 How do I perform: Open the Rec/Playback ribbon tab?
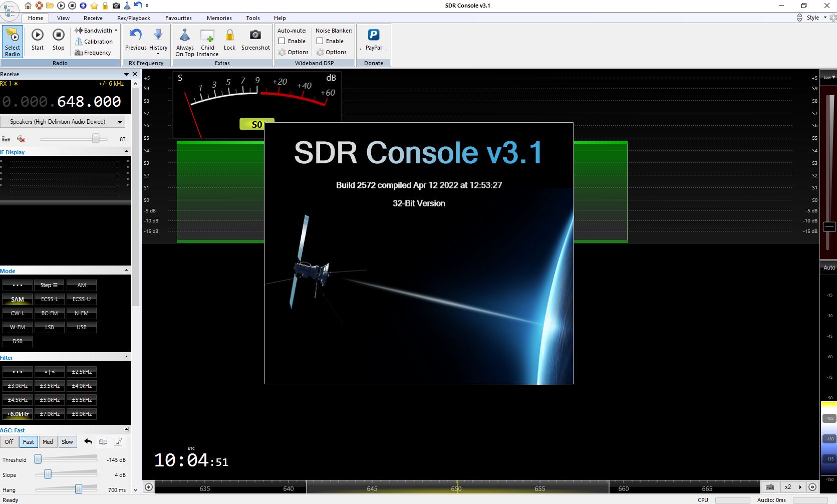tap(134, 18)
